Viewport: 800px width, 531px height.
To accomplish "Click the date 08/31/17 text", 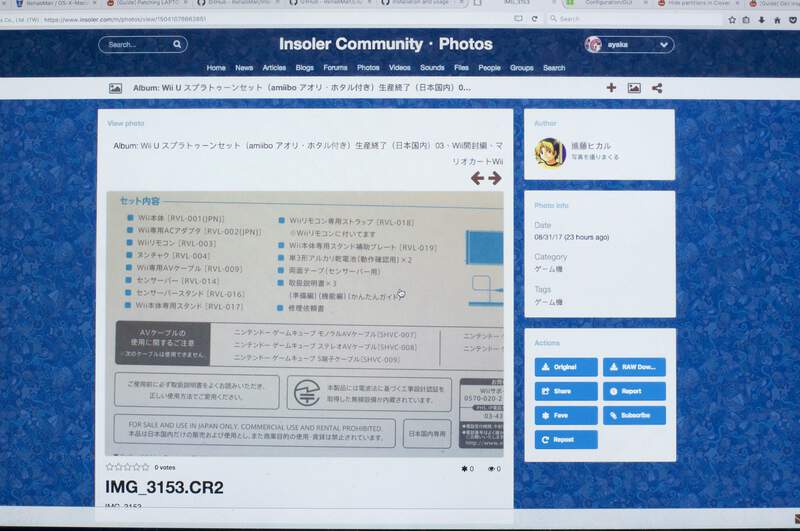I will [x=571, y=237].
